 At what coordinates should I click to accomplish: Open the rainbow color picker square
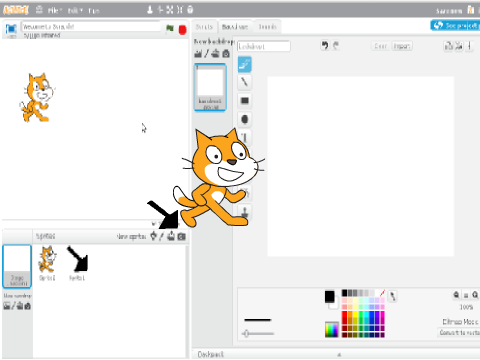(x=332, y=330)
